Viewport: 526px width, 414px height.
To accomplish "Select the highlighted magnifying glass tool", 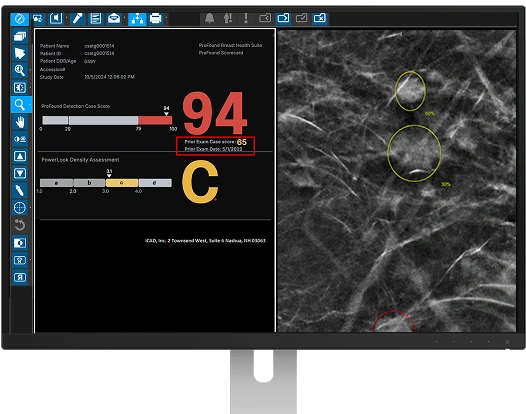I will 20,105.
